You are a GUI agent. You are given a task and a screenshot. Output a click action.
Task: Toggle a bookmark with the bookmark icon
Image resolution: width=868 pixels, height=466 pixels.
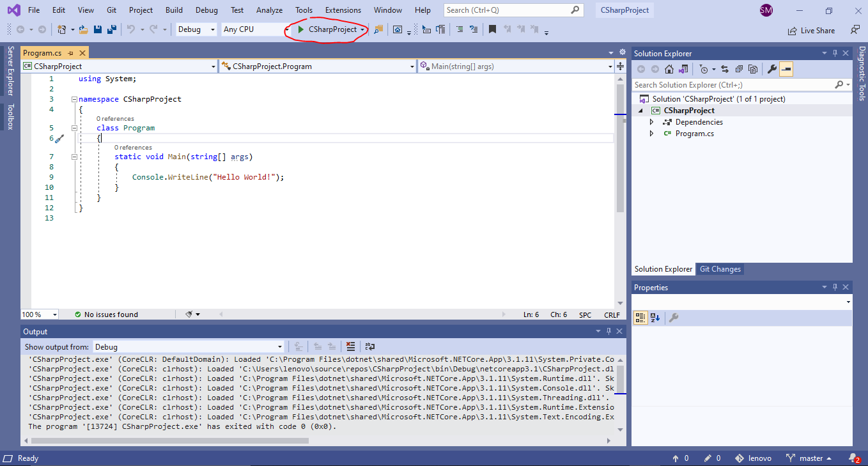(492, 29)
